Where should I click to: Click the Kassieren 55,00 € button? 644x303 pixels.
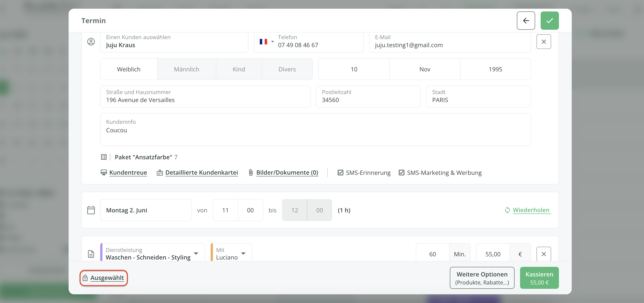pyautogui.click(x=539, y=278)
